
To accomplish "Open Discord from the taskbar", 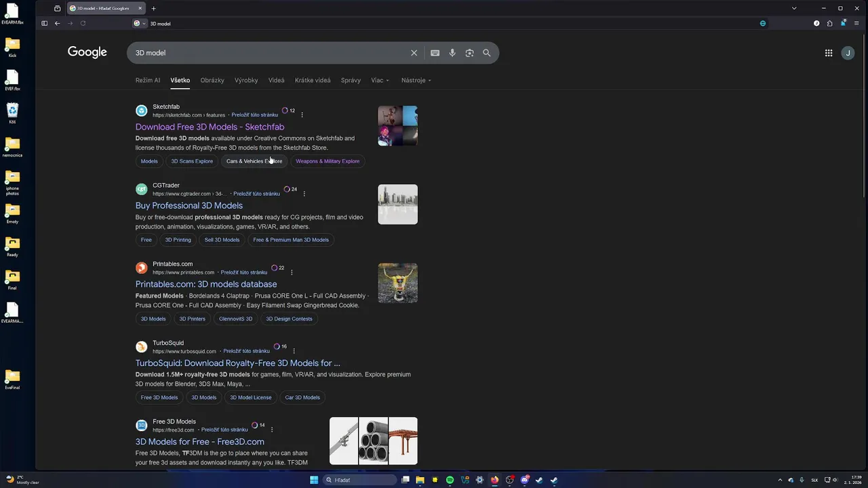I will pyautogui.click(x=524, y=480).
